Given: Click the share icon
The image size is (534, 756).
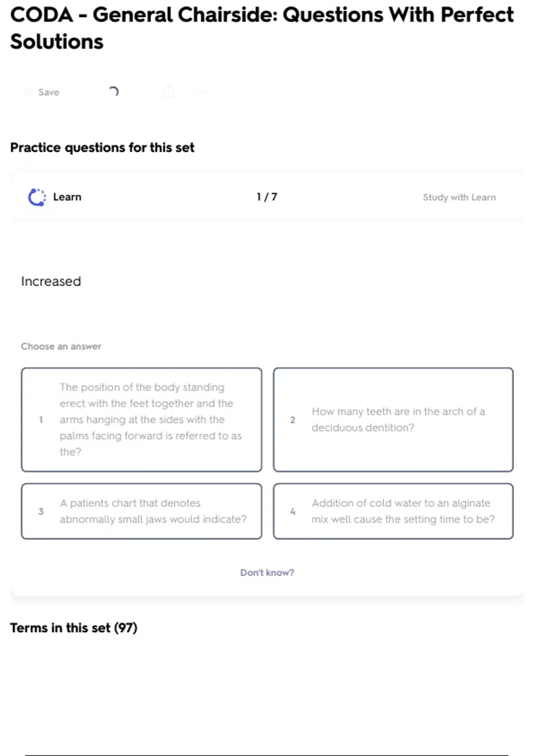Looking at the screenshot, I should [x=168, y=92].
